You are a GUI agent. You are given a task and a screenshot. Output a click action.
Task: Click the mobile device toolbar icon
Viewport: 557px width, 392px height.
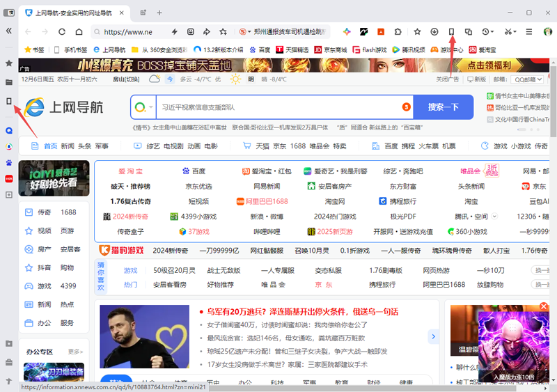click(x=451, y=31)
